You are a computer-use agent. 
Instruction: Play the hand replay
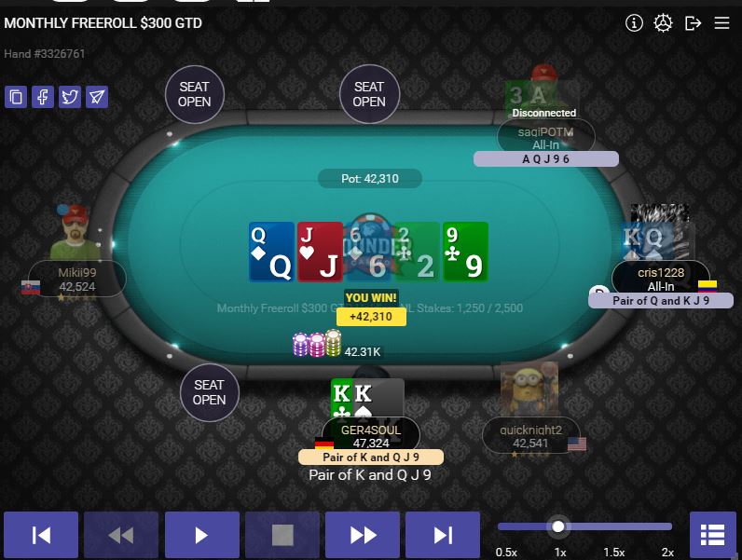[x=202, y=535]
